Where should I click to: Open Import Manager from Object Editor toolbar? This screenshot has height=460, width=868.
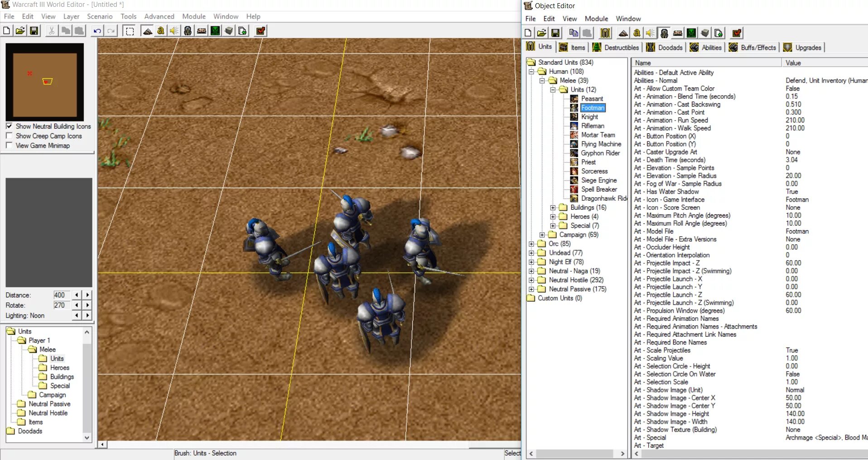[719, 33]
